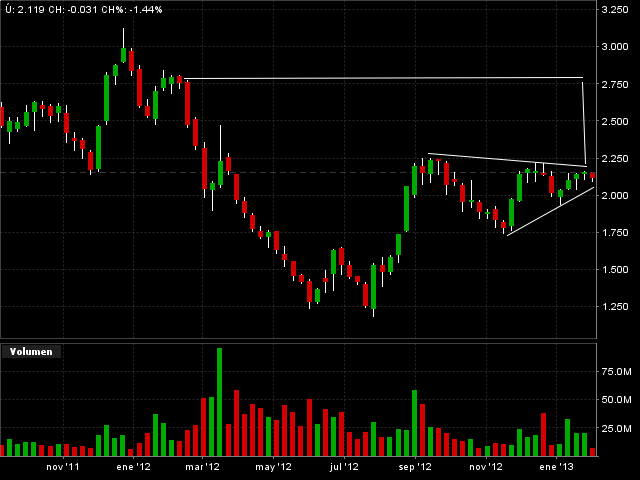The image size is (640, 480).
Task: Click the tall green candle peaking above 3.000
Action: tap(123, 55)
